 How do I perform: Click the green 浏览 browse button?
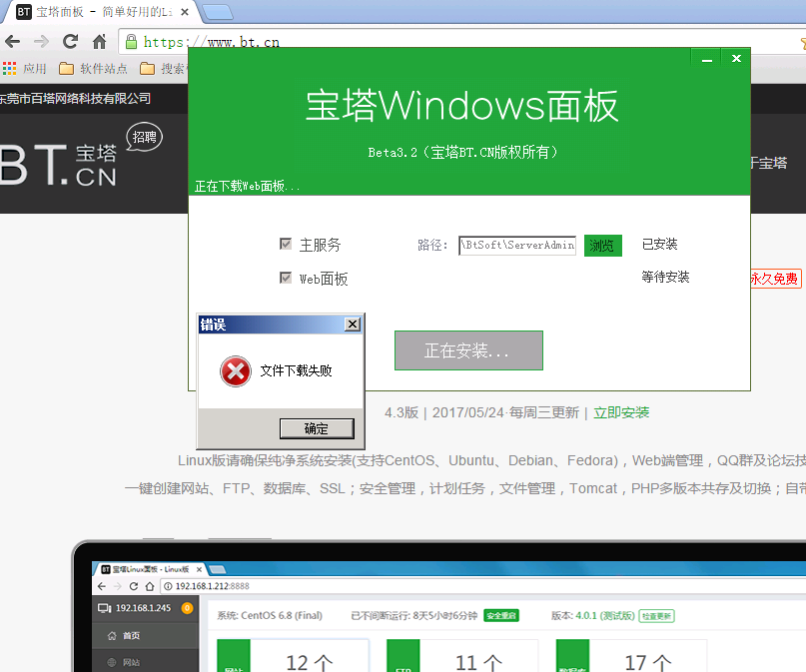point(603,246)
